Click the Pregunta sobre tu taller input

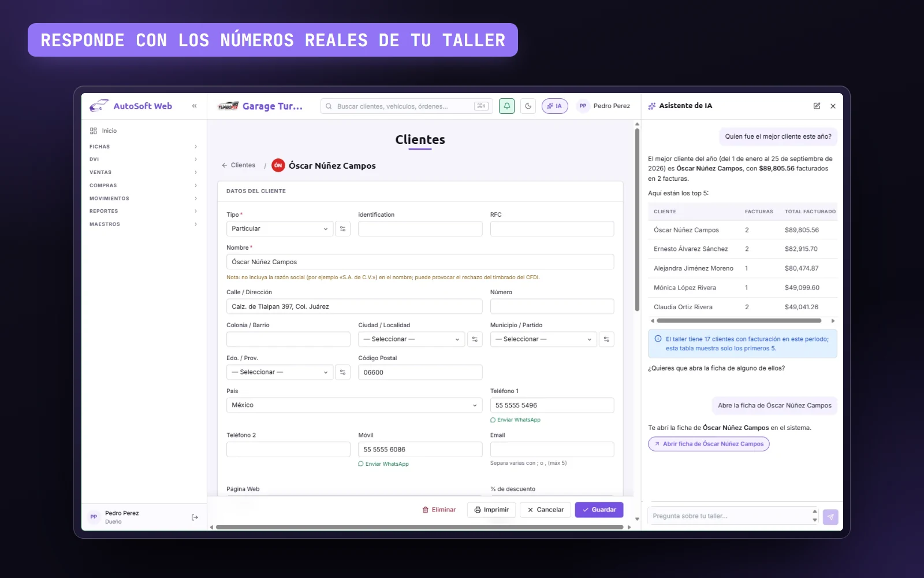click(x=731, y=516)
